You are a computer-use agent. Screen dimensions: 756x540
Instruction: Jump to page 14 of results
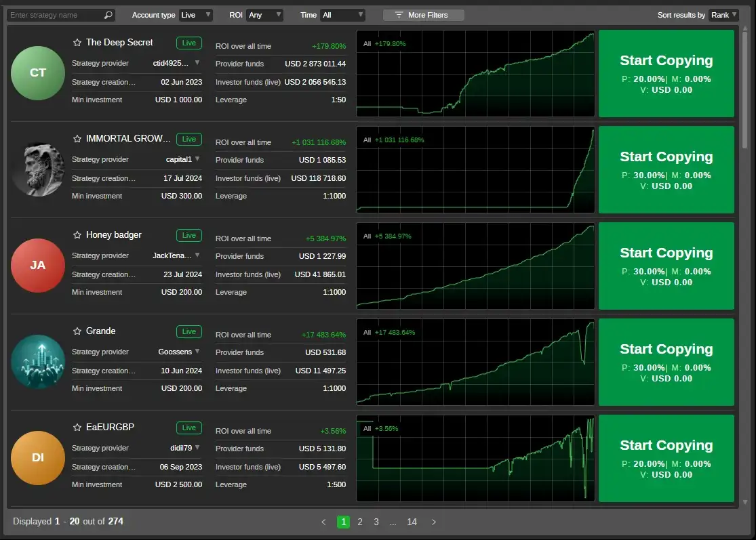tap(412, 522)
